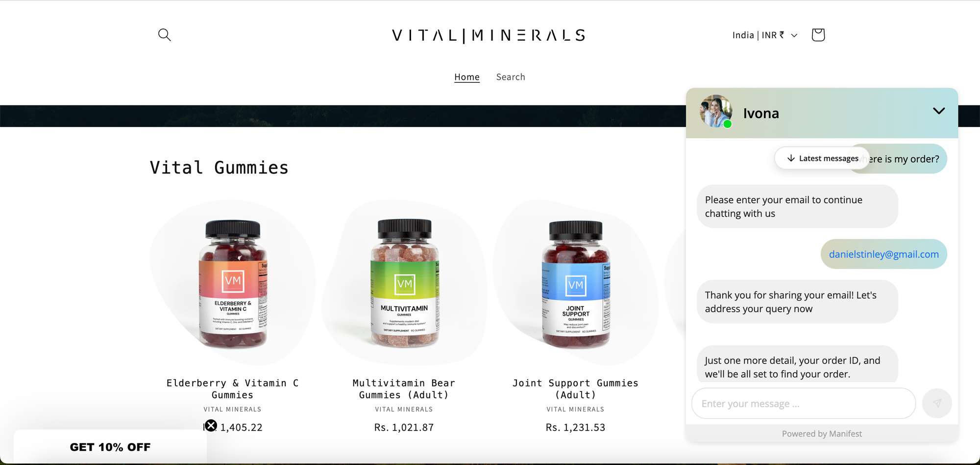Open the search magnifier icon
The height and width of the screenshot is (465, 980).
[x=165, y=35]
